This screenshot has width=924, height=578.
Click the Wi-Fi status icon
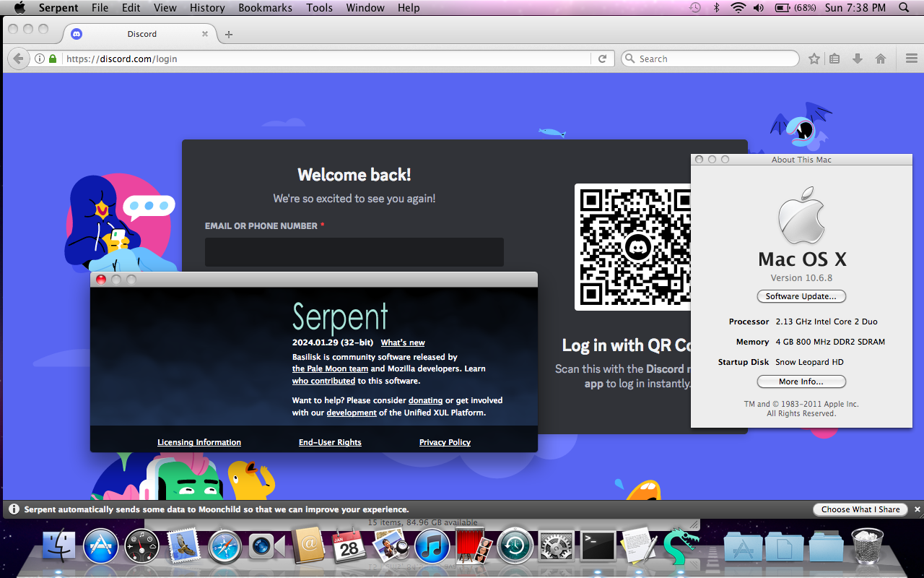coord(738,8)
